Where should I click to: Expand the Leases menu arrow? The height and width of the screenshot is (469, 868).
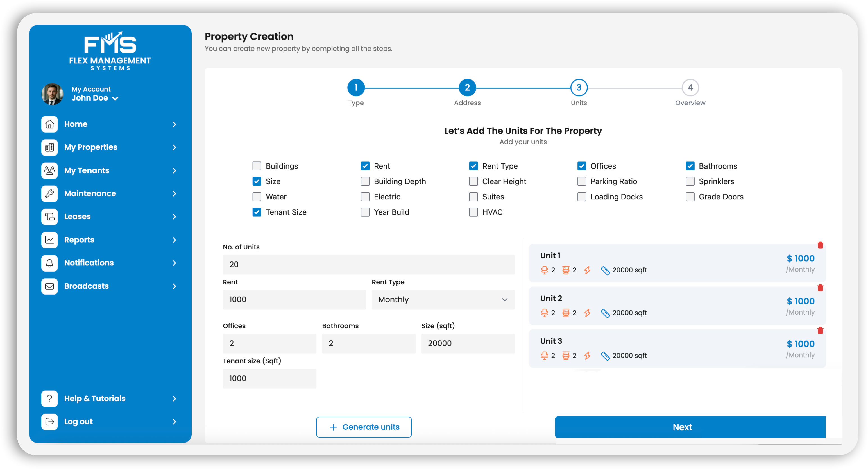(174, 217)
